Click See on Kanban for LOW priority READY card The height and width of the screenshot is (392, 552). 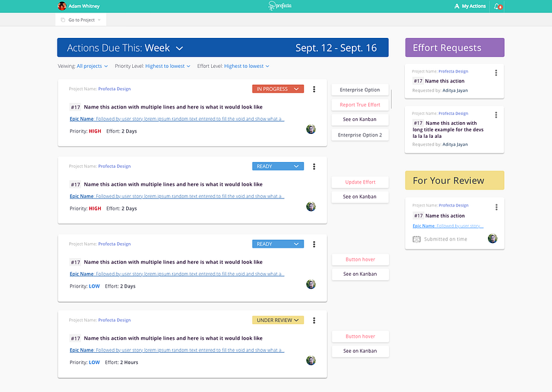coord(360,274)
